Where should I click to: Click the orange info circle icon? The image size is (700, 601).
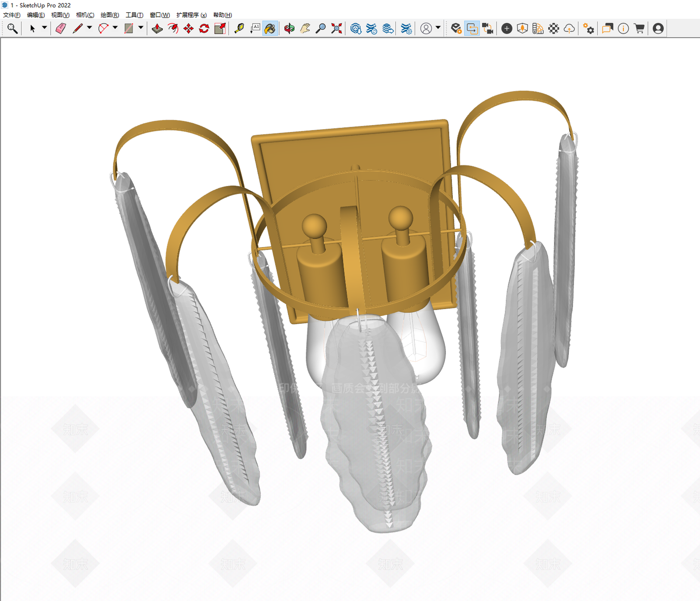point(623,28)
